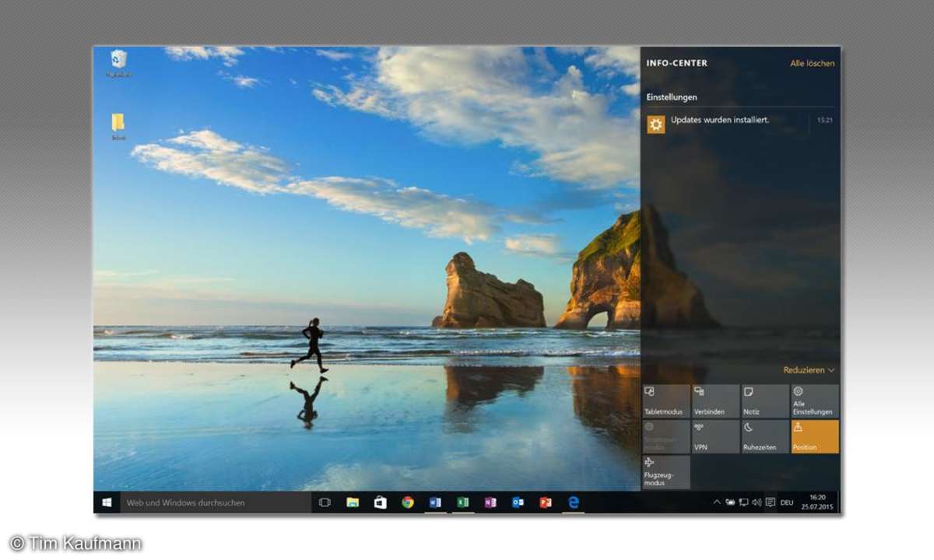934x560 pixels.
Task: Open the Windows Start menu
Action: click(x=107, y=502)
